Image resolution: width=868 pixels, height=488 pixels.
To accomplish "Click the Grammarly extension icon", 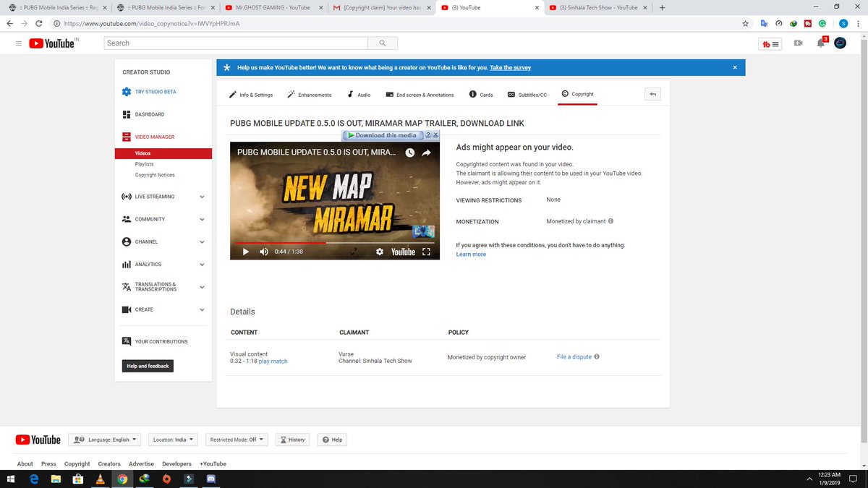I will pos(822,23).
